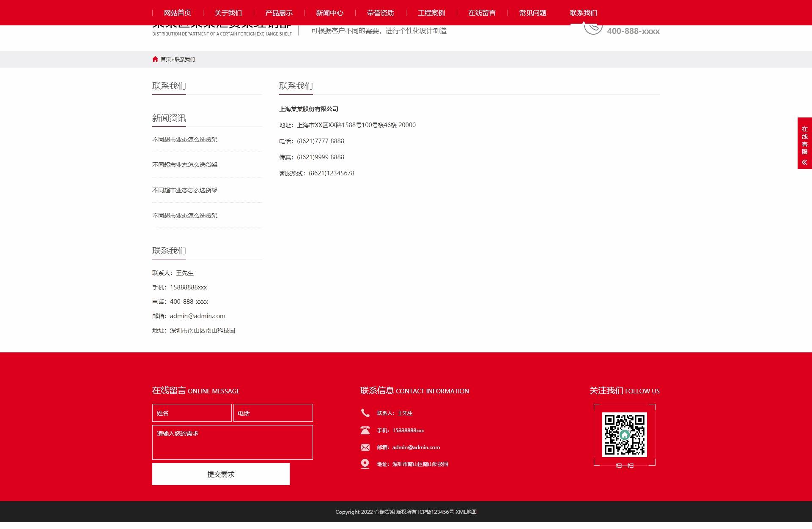Open the 荣誉资质 navigation item
Image resolution: width=812 pixels, height=529 pixels.
[380, 13]
